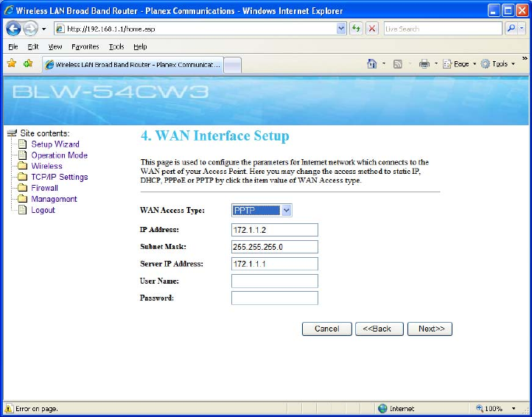Open a new blank tab
The height and width of the screenshot is (417, 532).
click(233, 65)
